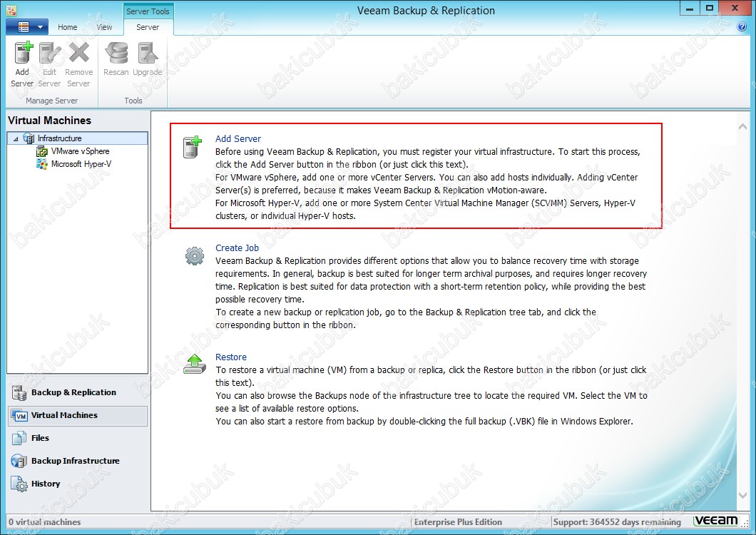Open the help question mark icon
The image size is (756, 535).
point(742,27)
